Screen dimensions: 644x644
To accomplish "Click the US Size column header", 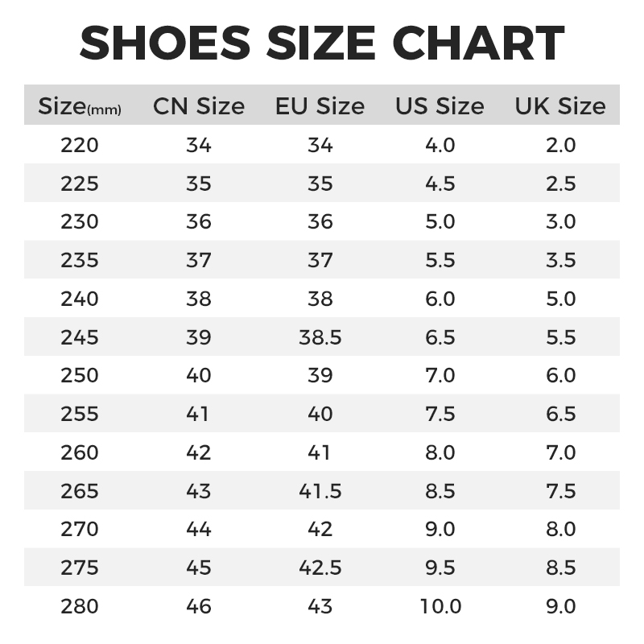I will 440,106.
